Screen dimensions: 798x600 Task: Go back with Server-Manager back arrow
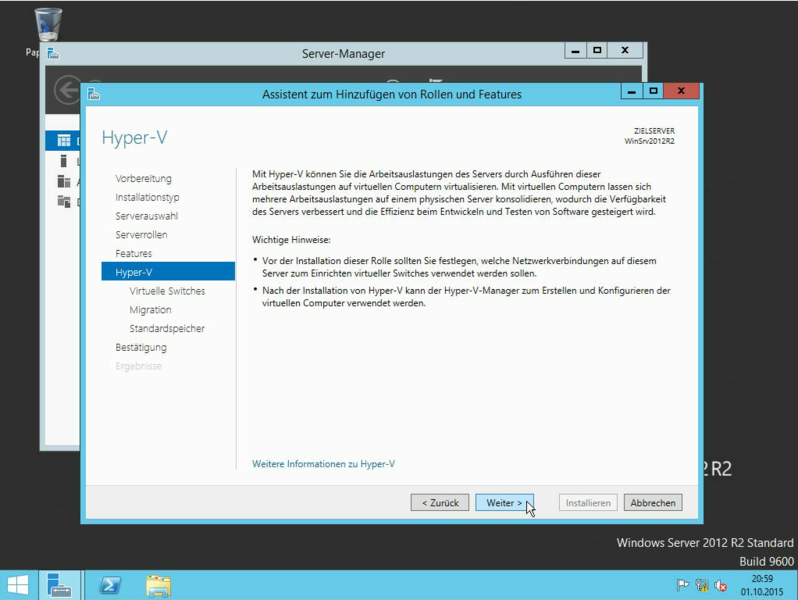click(x=67, y=90)
